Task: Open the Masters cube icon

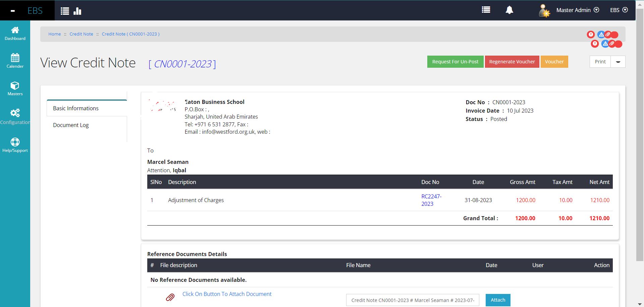Action: [15, 86]
